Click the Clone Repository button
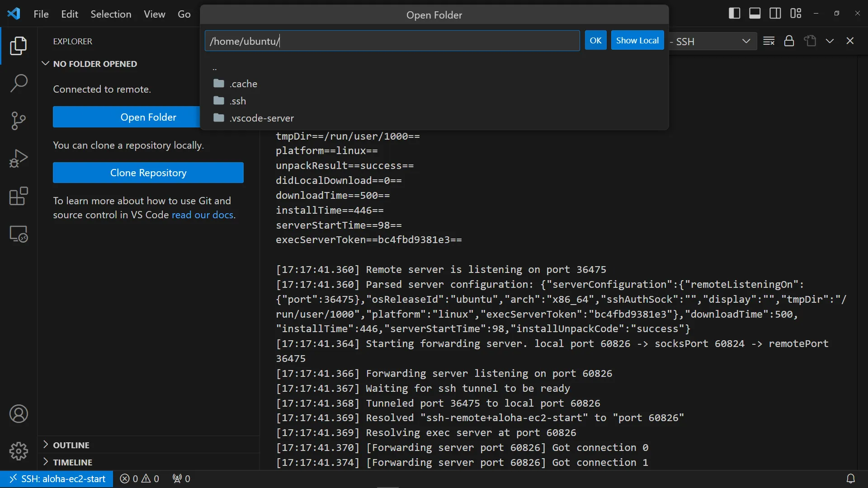Image resolution: width=868 pixels, height=488 pixels. [148, 173]
